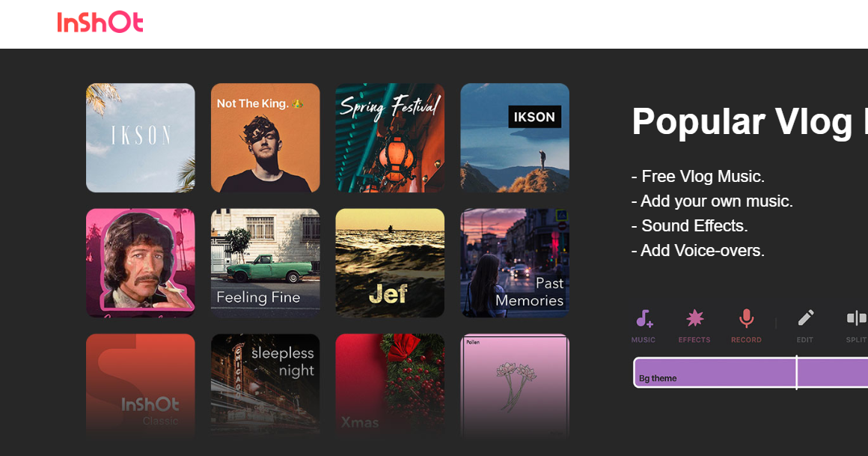
Task: Open the Past Memories album
Action: (x=515, y=263)
